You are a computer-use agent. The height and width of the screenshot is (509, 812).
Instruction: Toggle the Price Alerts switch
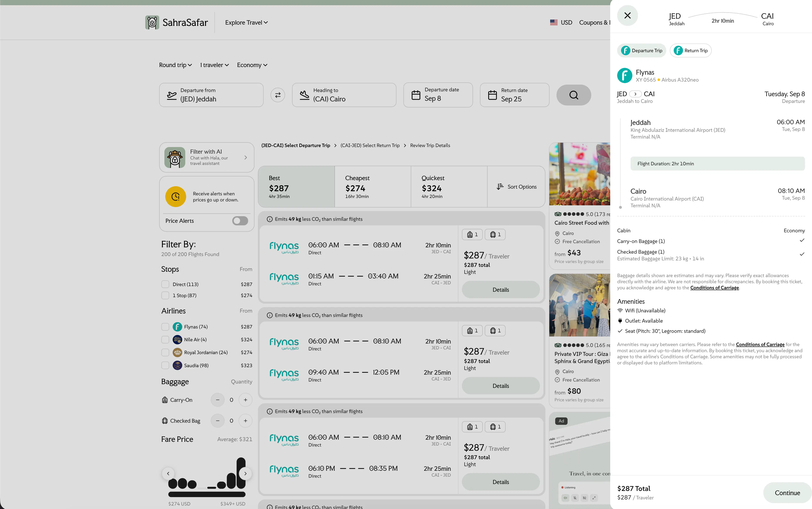(x=240, y=221)
